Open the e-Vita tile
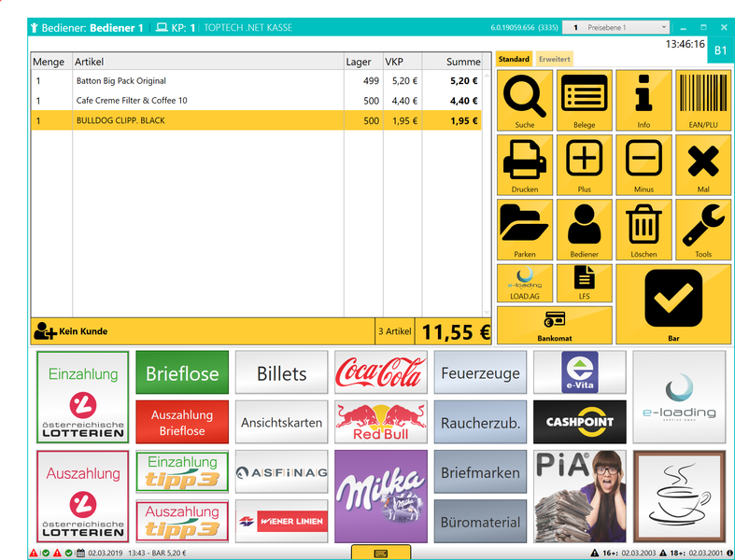This screenshot has width=735, height=560. [579, 372]
